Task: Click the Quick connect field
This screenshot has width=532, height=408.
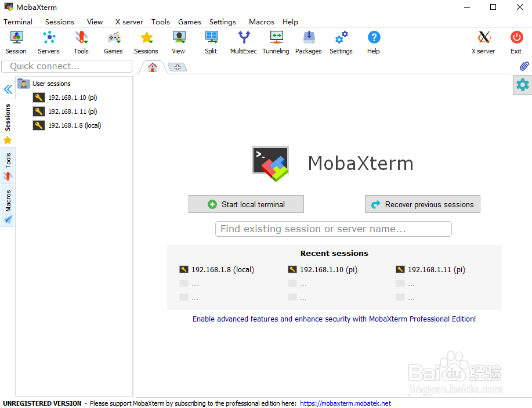Action: click(x=67, y=66)
